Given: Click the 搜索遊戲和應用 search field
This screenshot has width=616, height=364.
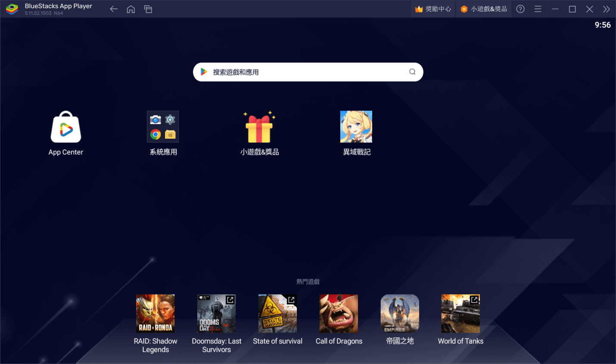Looking at the screenshot, I should tap(308, 72).
